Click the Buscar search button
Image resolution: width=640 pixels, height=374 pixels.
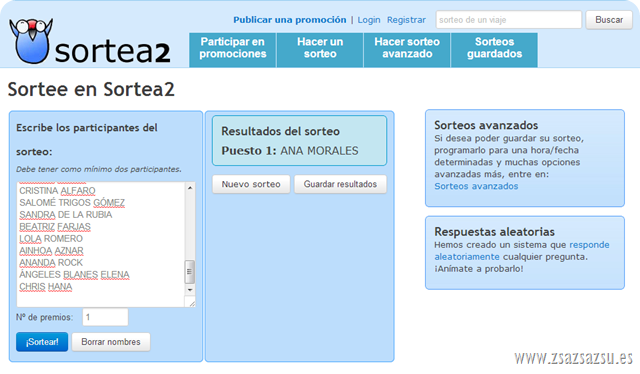[x=609, y=20]
